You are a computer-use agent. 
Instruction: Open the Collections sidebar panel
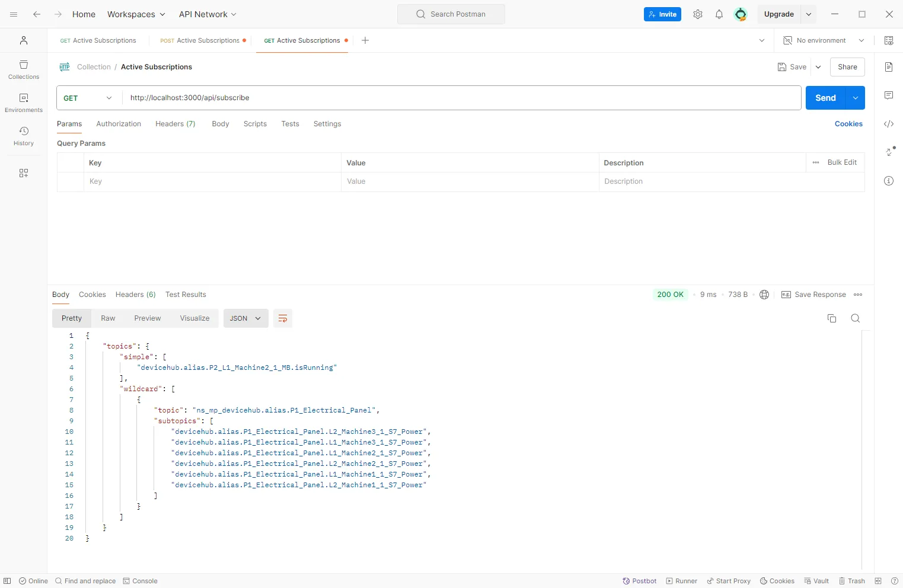click(x=24, y=70)
